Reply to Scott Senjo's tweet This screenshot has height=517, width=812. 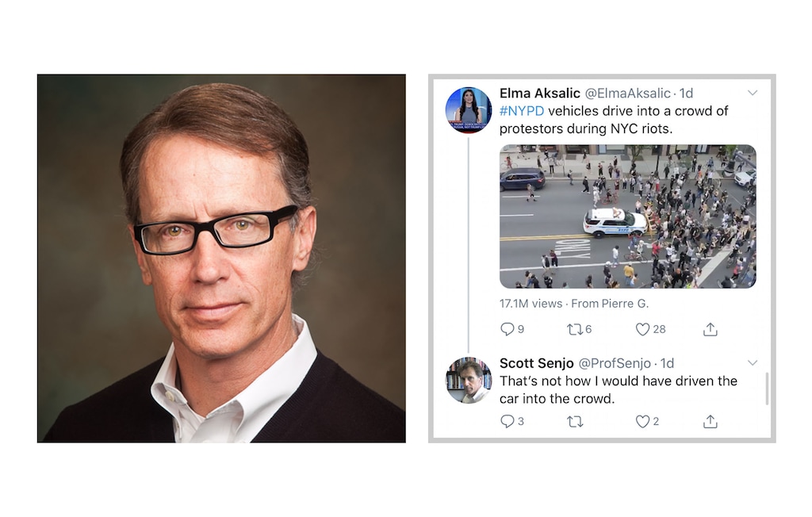pos(507,421)
